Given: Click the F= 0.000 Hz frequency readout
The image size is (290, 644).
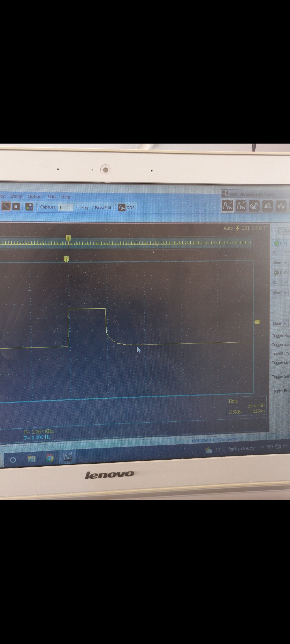Looking at the screenshot, I should point(37,437).
